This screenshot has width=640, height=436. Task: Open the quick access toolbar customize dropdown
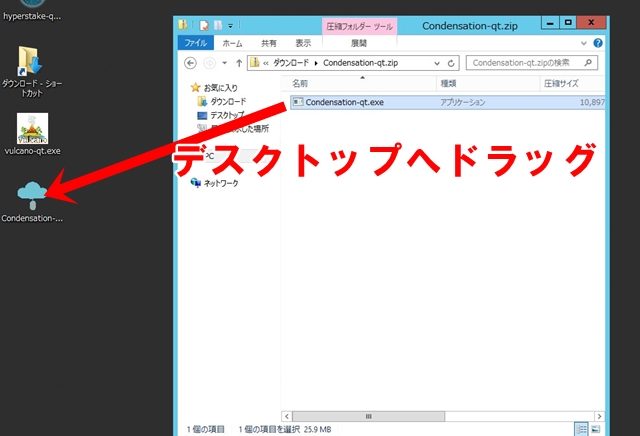pyautogui.click(x=230, y=26)
